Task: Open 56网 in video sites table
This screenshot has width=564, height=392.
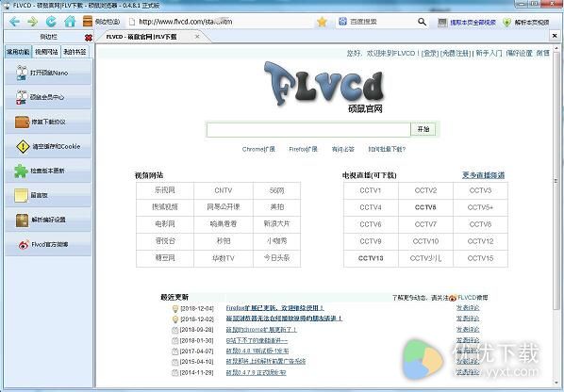Action: click(276, 190)
